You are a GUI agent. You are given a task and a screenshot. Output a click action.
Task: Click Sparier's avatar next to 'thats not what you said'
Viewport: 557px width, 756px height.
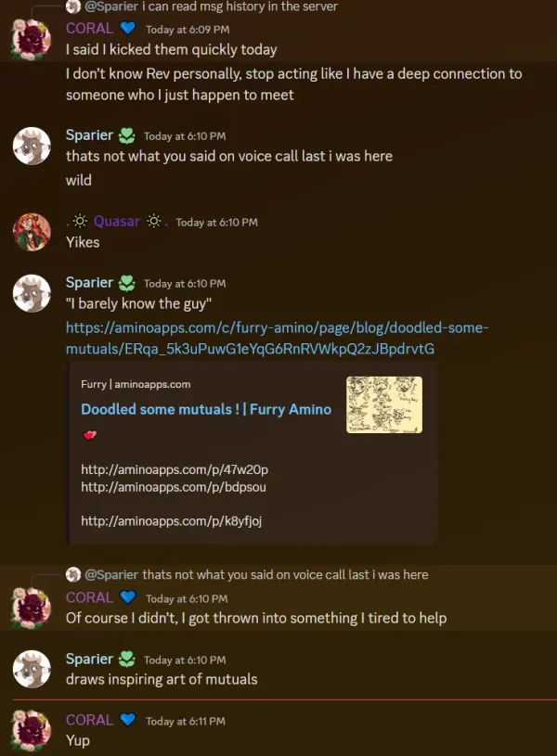click(32, 146)
